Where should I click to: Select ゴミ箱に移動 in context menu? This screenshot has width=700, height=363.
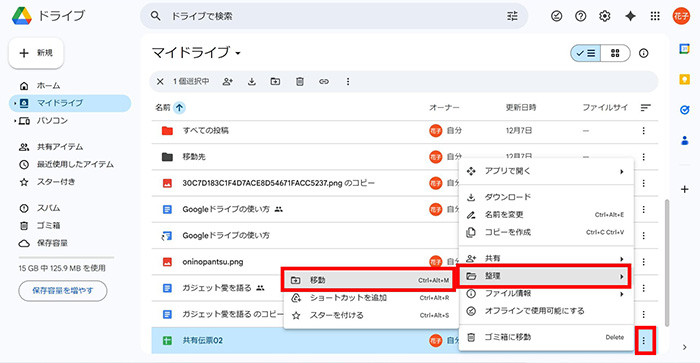(x=546, y=338)
